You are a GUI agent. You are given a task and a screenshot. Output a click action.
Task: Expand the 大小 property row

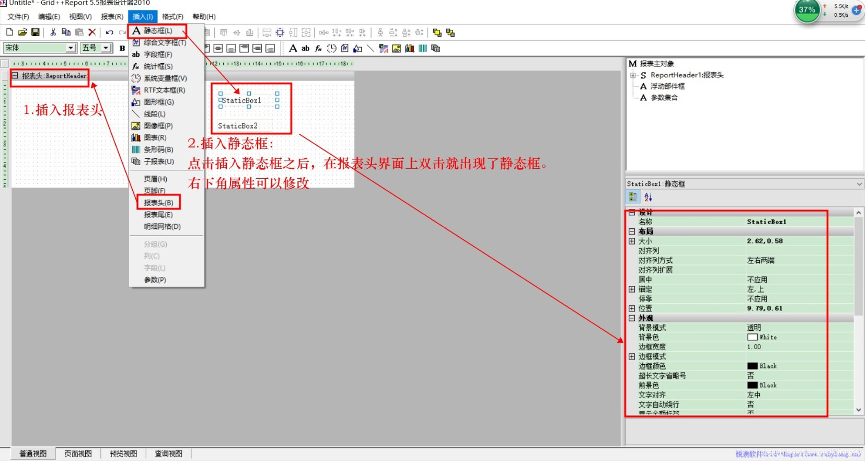coord(632,241)
